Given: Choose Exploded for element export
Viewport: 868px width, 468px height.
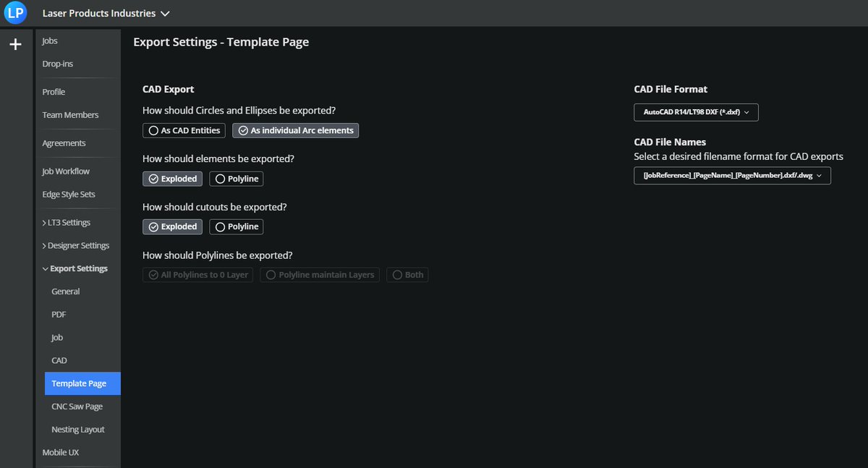Looking at the screenshot, I should point(172,179).
